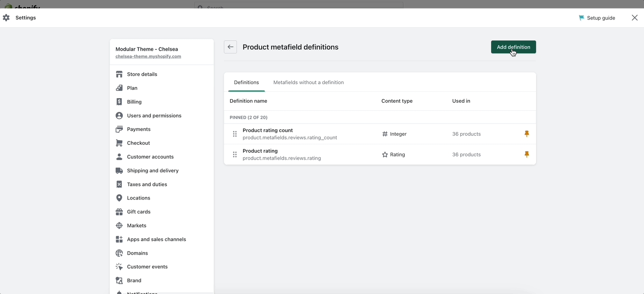Screen dimensions: 644x294
Task: Open the chelsea-theme.myshopify.com link
Action: point(148,57)
